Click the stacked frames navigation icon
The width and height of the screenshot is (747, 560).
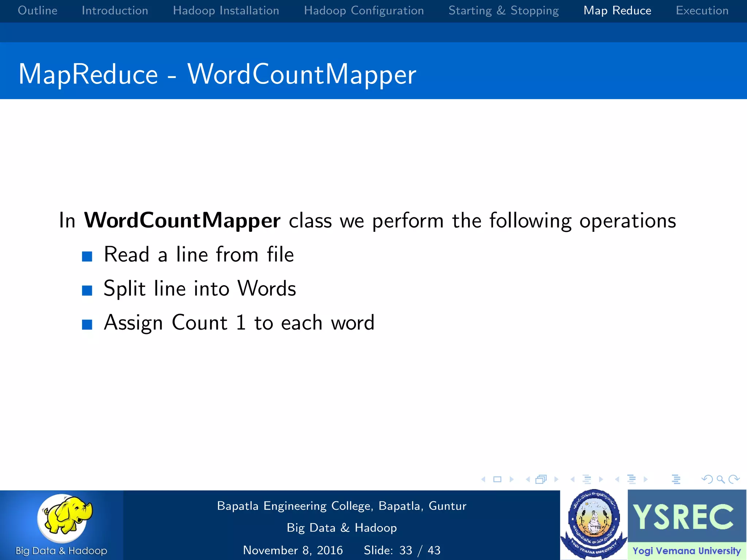(541, 479)
